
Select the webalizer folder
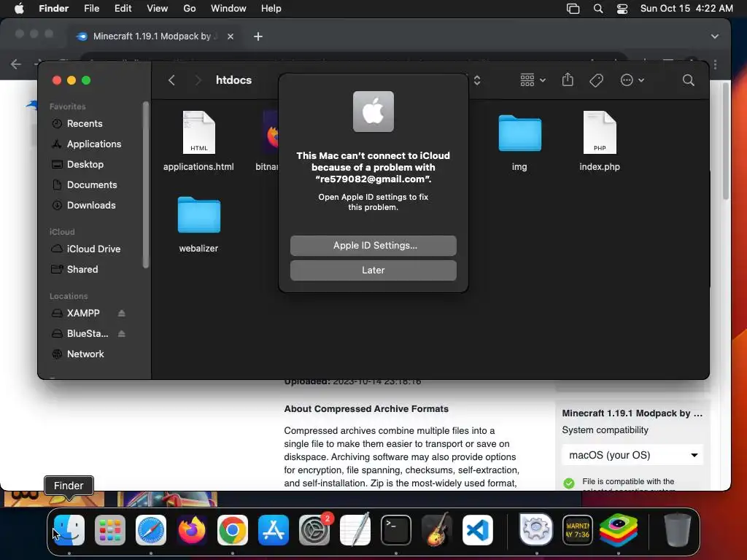click(x=198, y=225)
